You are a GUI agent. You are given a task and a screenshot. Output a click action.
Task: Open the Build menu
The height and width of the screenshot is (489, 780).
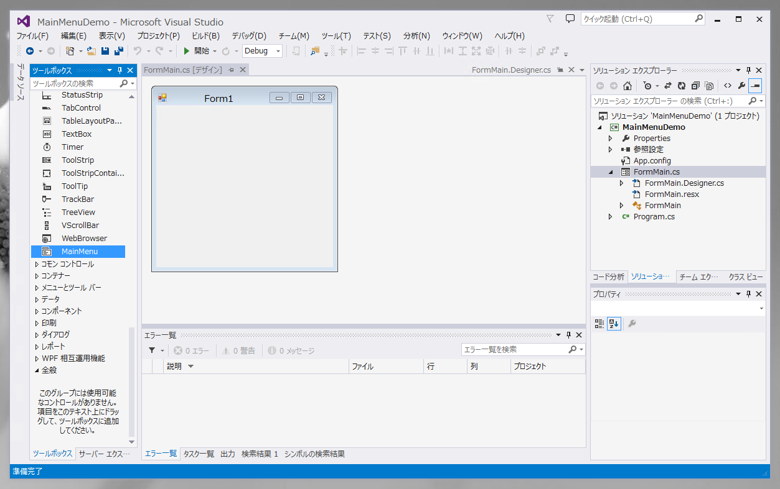coord(205,36)
